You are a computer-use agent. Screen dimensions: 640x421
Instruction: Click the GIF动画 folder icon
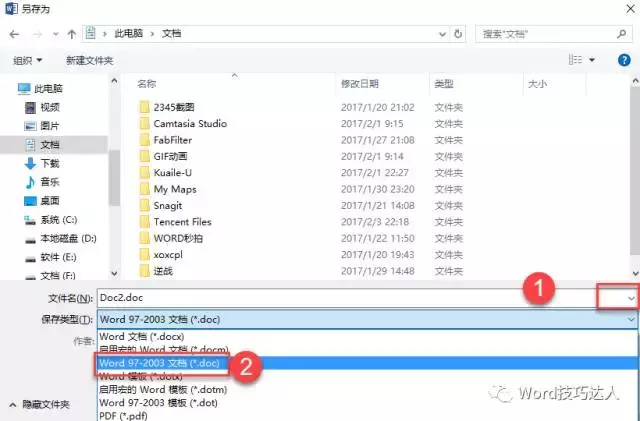tap(144, 156)
